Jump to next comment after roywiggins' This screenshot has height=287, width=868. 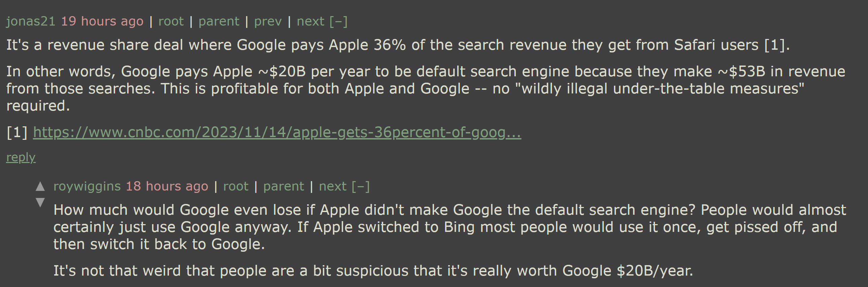(x=333, y=187)
